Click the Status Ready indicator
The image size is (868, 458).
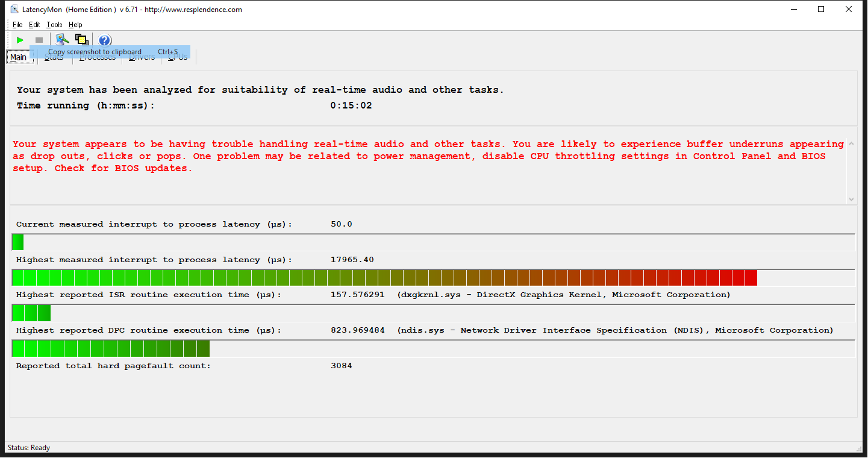29,448
